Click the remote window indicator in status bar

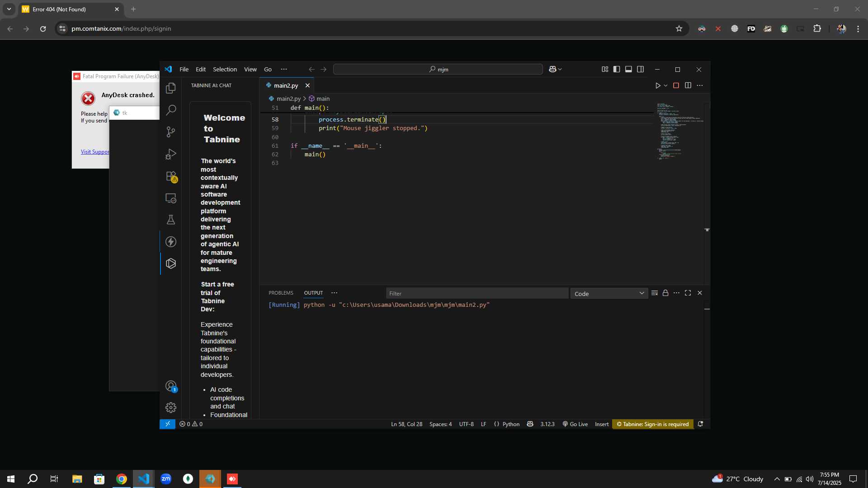(167, 424)
